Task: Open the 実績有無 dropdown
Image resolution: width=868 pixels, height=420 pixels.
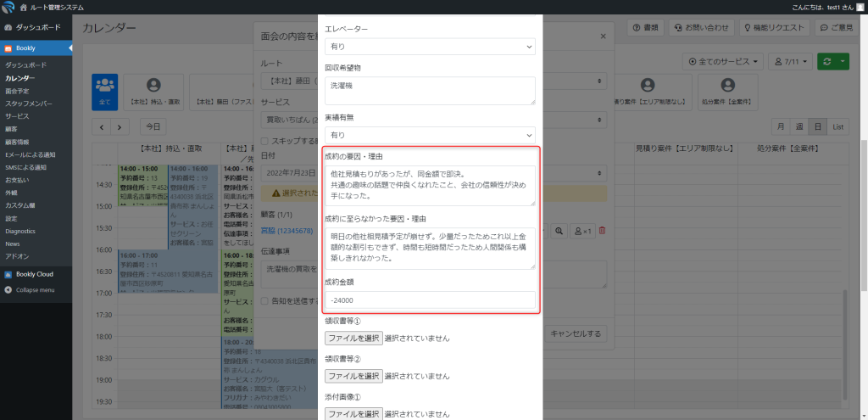Action: (430, 135)
